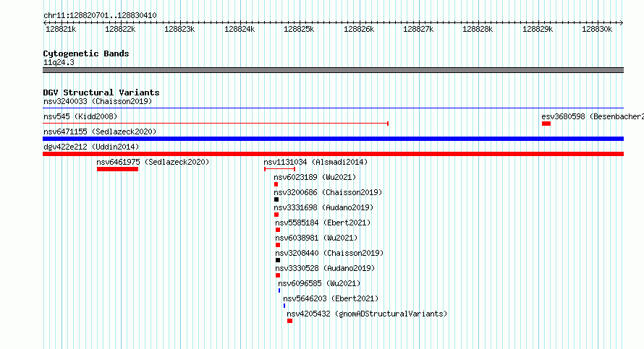Click the chr11:128820701..128830410 region label

tap(100, 15)
